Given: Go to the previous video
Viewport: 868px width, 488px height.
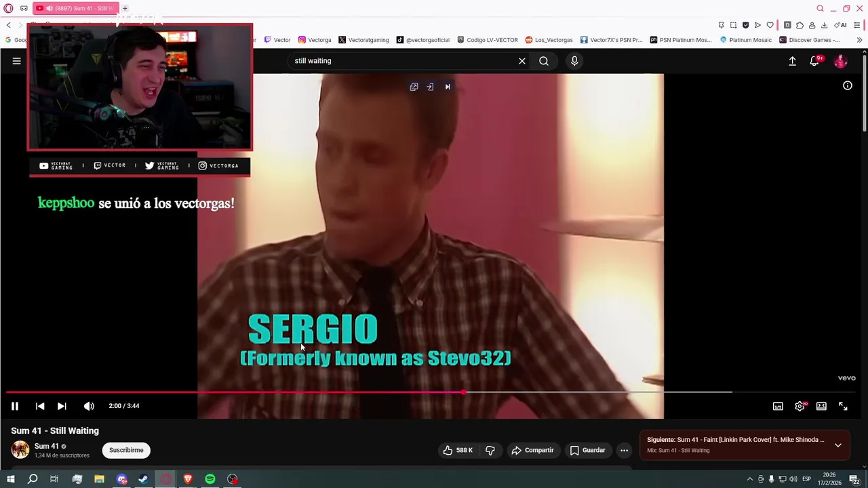Looking at the screenshot, I should (x=40, y=406).
